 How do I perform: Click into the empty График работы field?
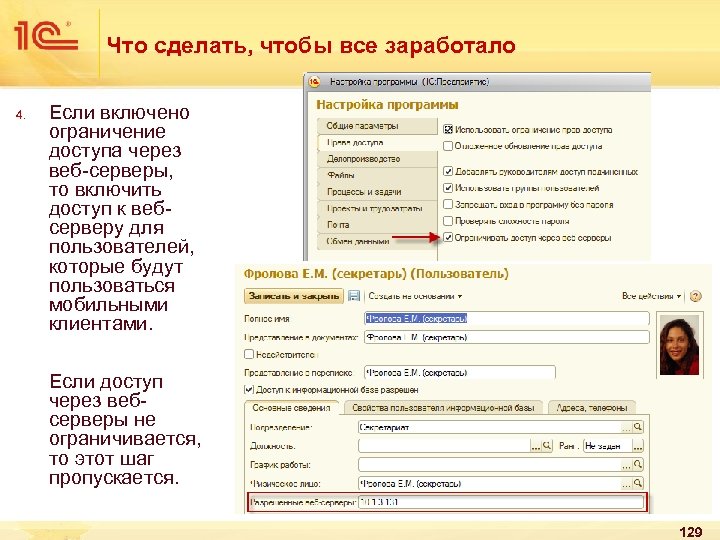(489, 465)
